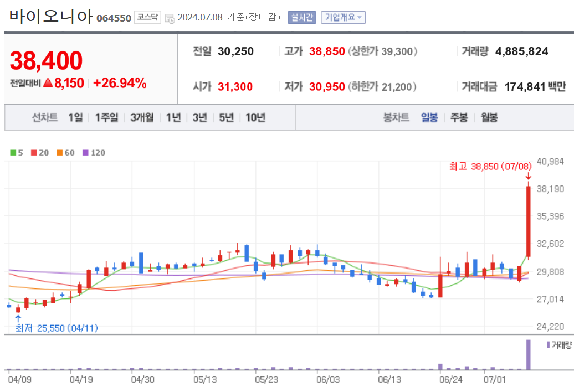Click the 최저 25,550 (04/11) low label
The height and width of the screenshot is (392, 574).
(57, 328)
